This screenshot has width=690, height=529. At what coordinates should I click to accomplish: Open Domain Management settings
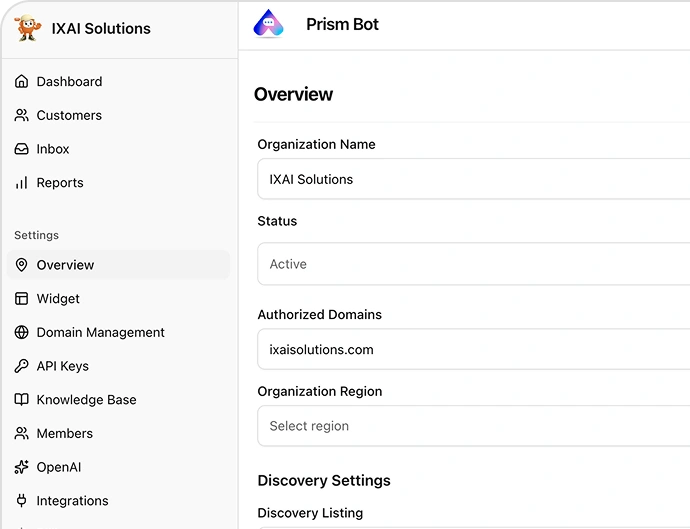[118, 332]
